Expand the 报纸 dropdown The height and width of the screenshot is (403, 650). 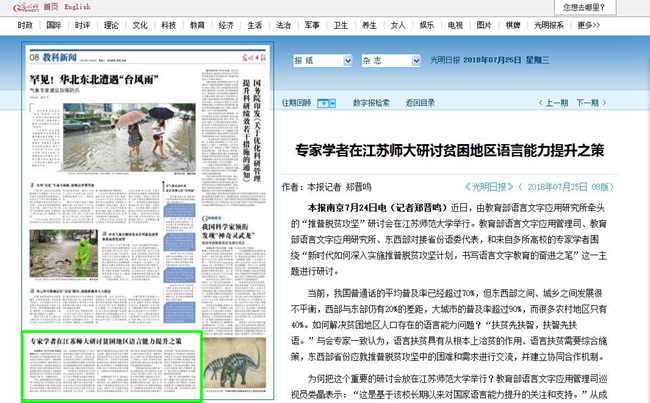pyautogui.click(x=350, y=60)
